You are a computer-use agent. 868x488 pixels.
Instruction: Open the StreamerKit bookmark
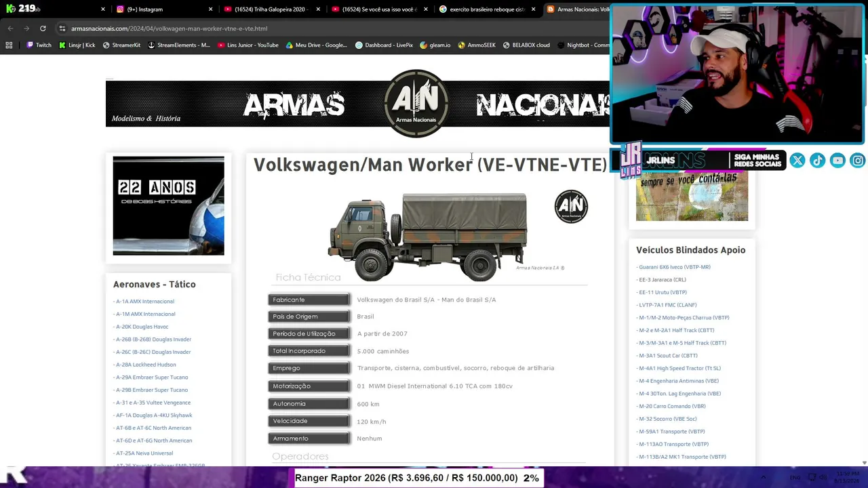point(121,45)
